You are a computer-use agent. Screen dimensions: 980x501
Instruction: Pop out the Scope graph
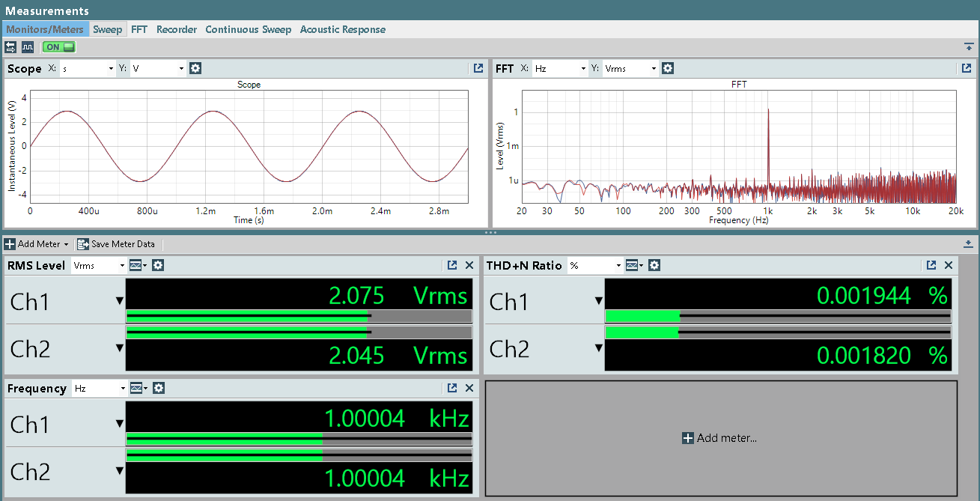(x=478, y=68)
